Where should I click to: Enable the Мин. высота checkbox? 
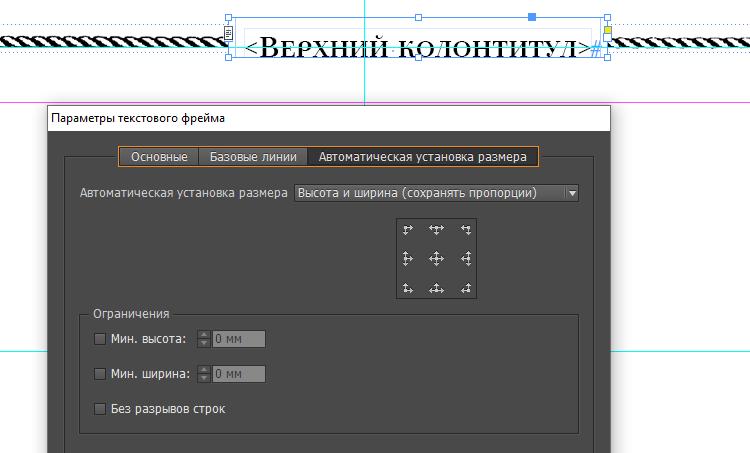100,339
